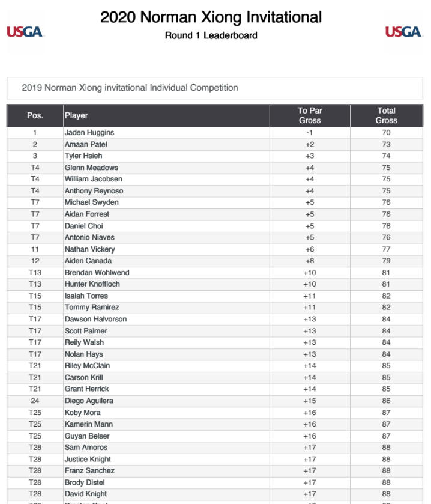Open Michael Swyden's row
431x504 pixels.
(91, 202)
